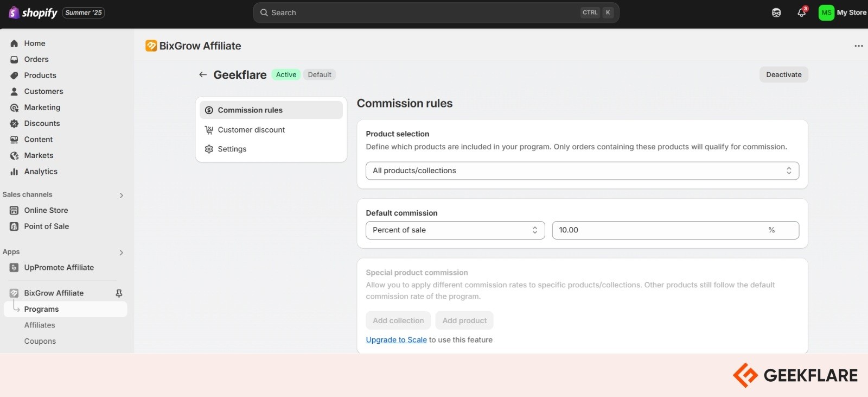The image size is (868, 397).
Task: Click the 10.00 commission value field
Action: coord(675,230)
